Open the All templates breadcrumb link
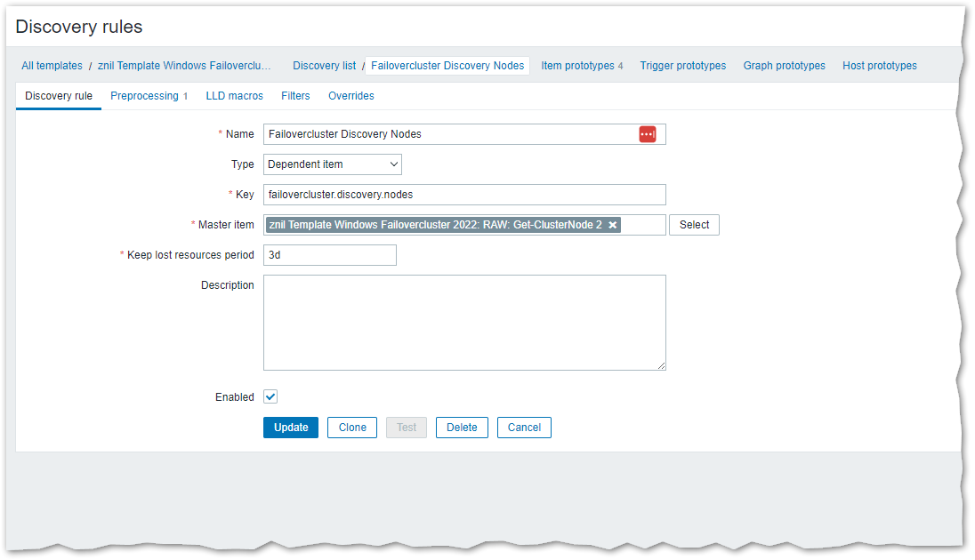The height and width of the screenshot is (560, 975). click(52, 66)
